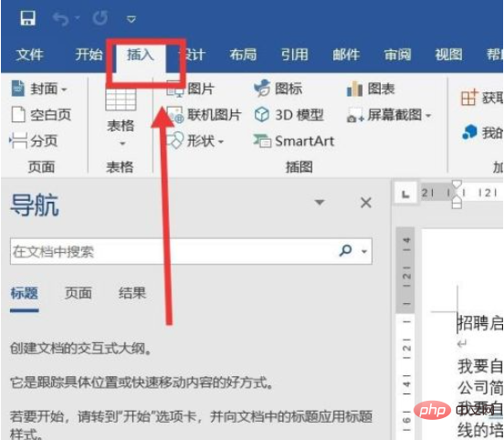
Task: Switch to the 布局 tab
Action: pyautogui.click(x=243, y=55)
